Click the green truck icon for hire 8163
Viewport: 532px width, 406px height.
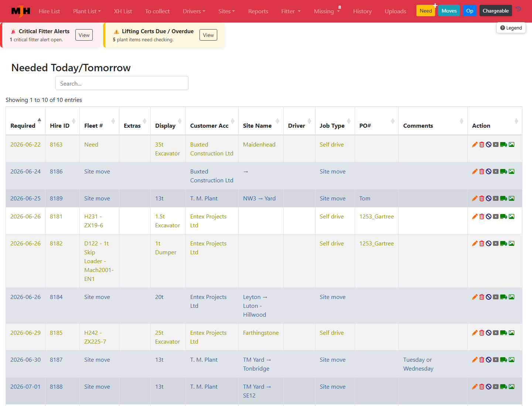(x=504, y=145)
